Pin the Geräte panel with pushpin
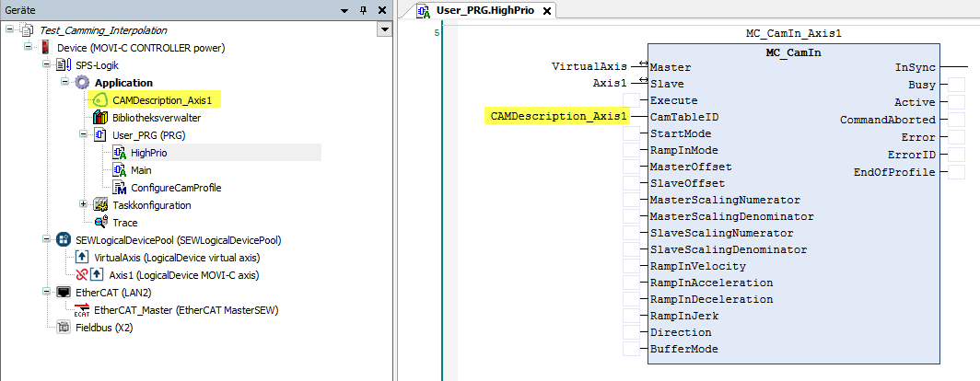The width and height of the screenshot is (980, 381). tap(363, 9)
